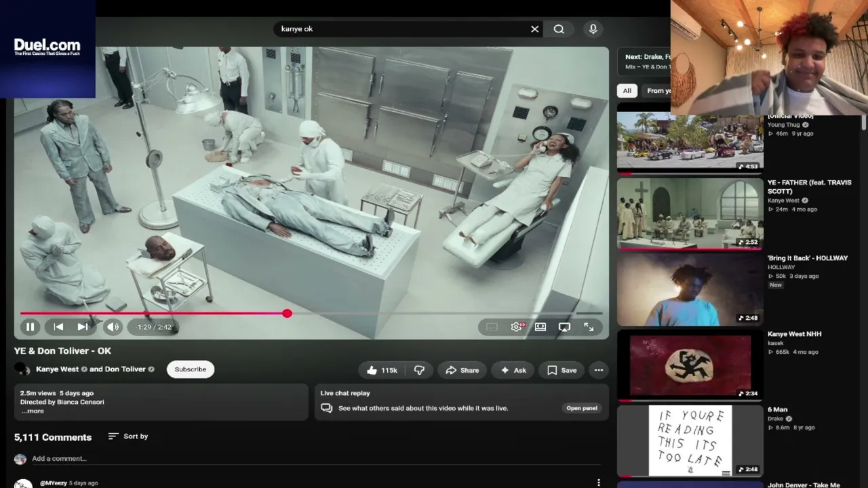Play the YE - FATHER (feat. TRAVIS SCOTT) title

[x=809, y=187]
